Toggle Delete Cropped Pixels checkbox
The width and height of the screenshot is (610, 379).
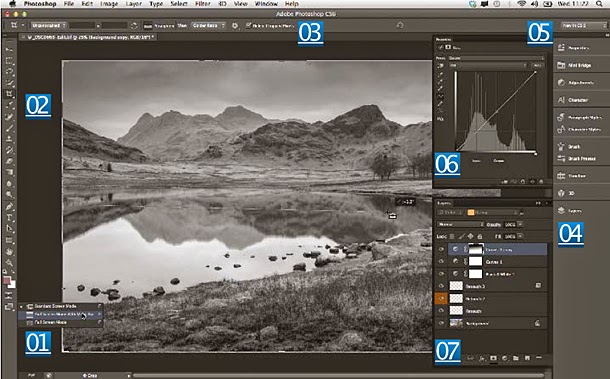click(248, 26)
